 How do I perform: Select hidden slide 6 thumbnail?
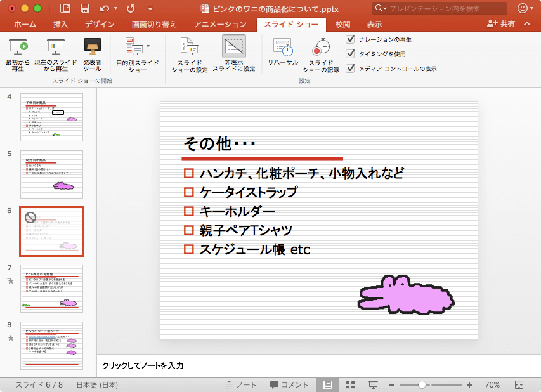tap(52, 232)
